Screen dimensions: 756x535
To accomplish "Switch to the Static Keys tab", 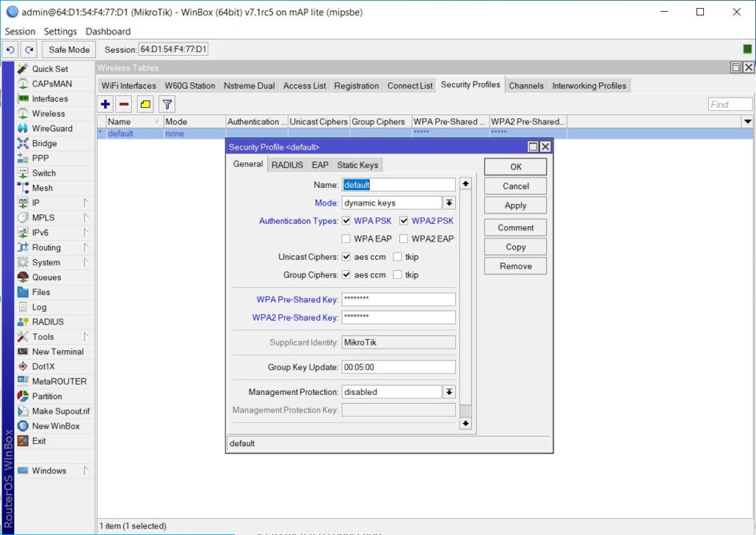I will coord(358,165).
